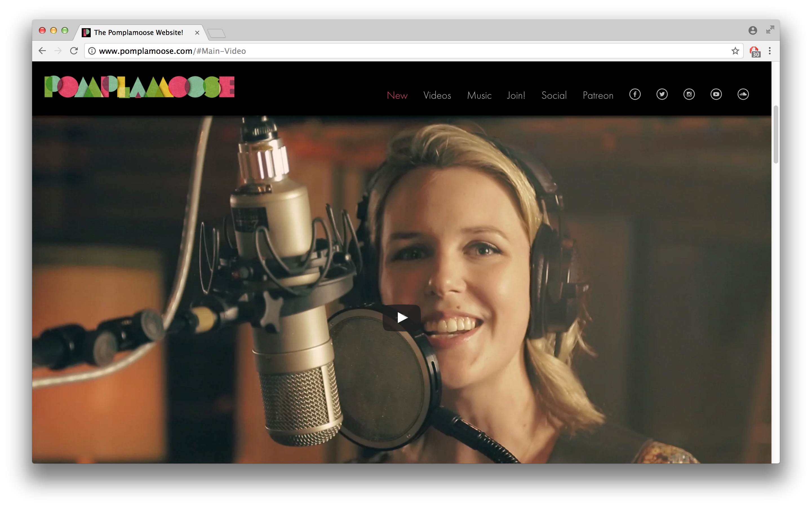Click the URL address bar field
The height and width of the screenshot is (508, 812).
pos(403,51)
